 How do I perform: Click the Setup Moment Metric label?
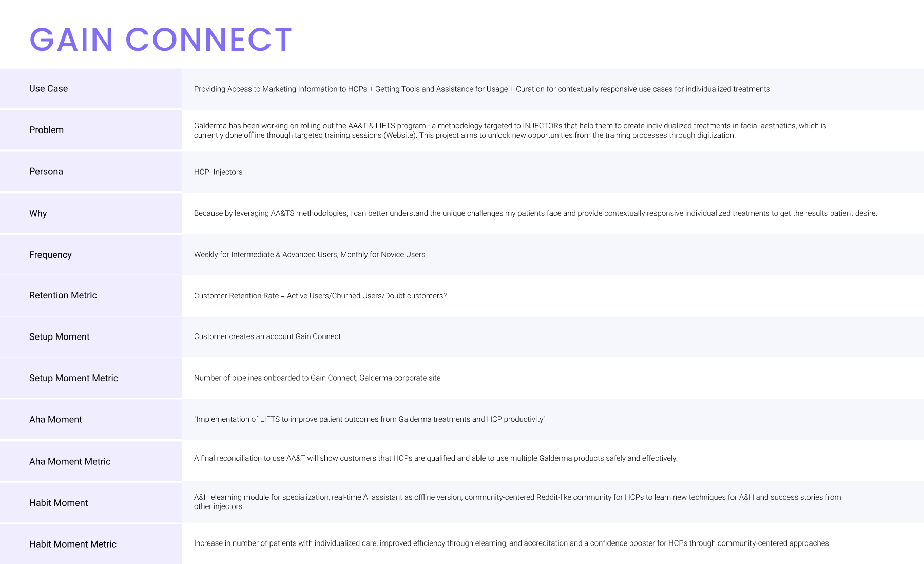click(73, 378)
